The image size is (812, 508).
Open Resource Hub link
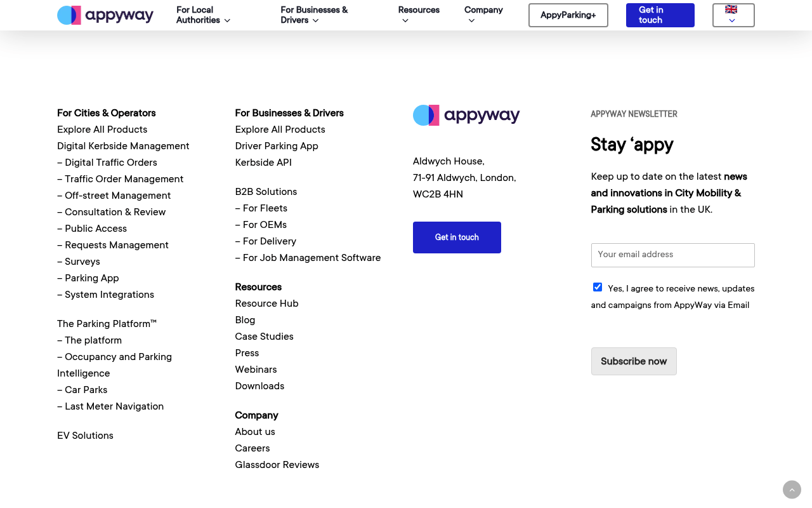coord(266,304)
